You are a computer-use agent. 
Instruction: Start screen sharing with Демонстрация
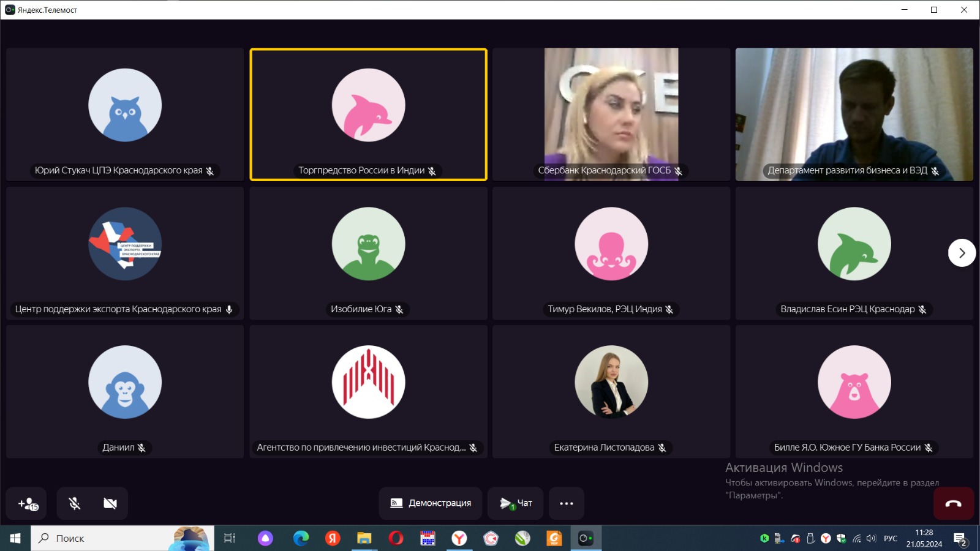[x=431, y=503]
